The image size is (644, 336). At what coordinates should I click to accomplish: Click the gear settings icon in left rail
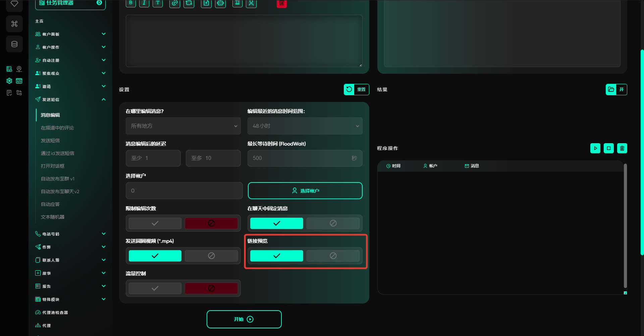coord(9,81)
